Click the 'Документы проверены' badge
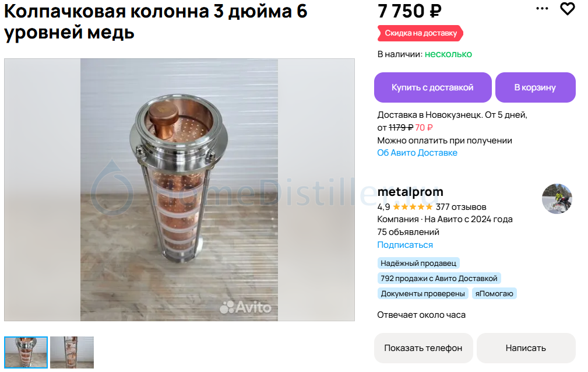Image resolution: width=588 pixels, height=372 pixels. click(422, 293)
